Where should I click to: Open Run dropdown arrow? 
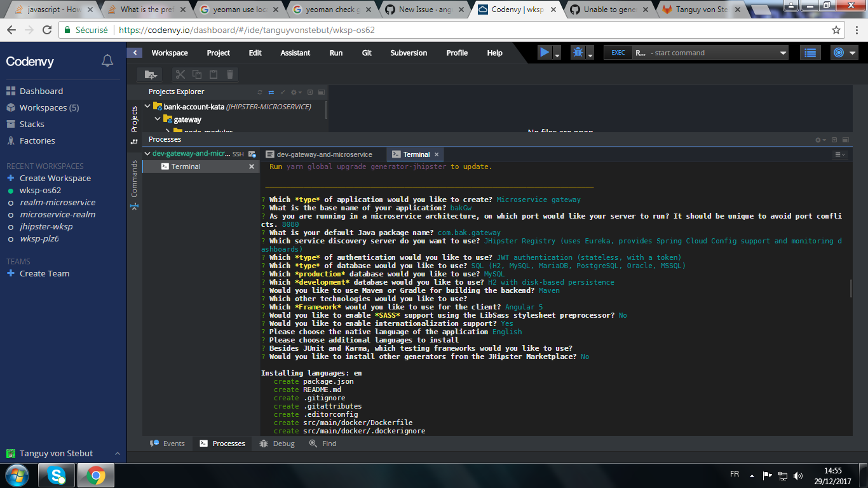pyautogui.click(x=557, y=55)
